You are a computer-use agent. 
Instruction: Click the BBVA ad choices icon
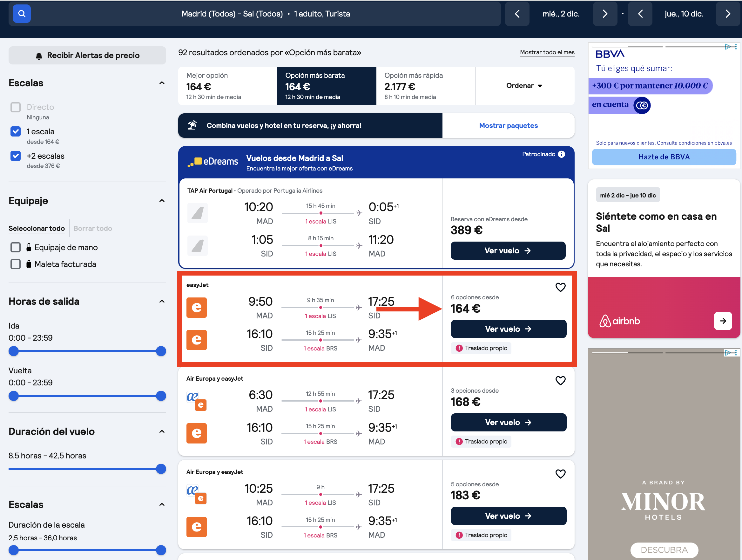coord(728,47)
